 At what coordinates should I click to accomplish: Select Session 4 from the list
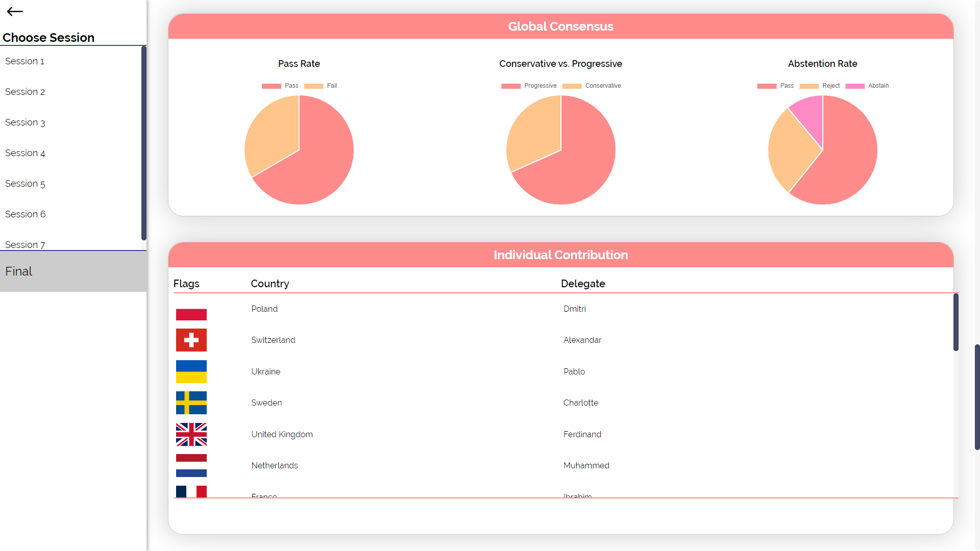tap(25, 153)
